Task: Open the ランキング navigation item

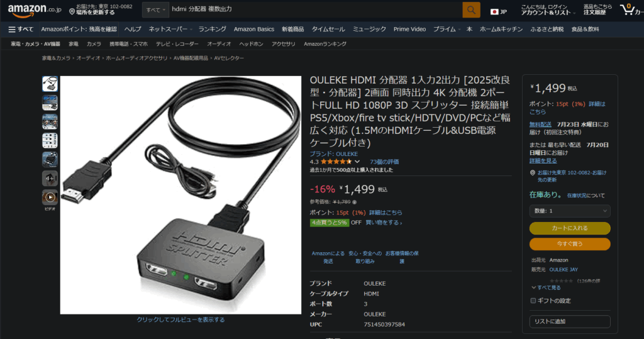Action: click(212, 29)
